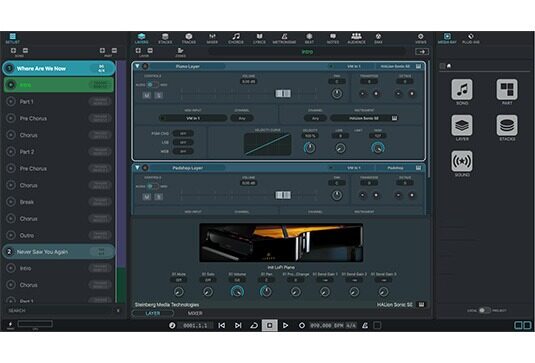Screen dimensions: 535x363
Task: Toggle Audio/MIDI control switch in Padshop Layer
Action: coord(152,186)
